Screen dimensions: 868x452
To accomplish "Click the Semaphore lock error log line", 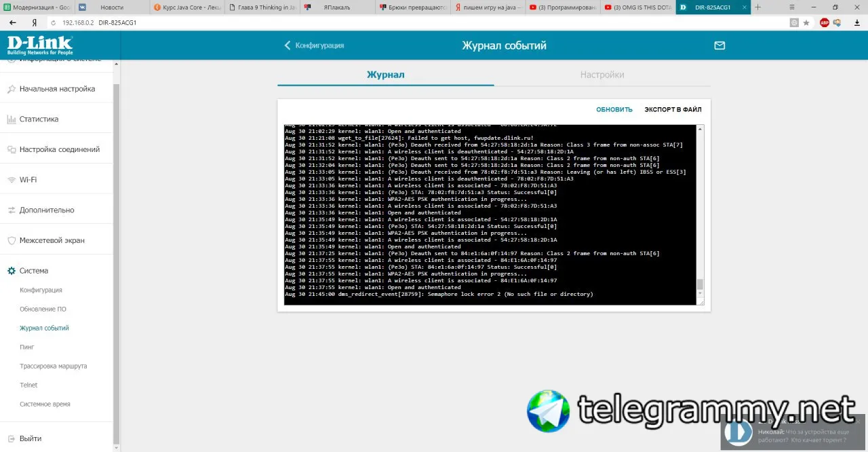I will pos(439,295).
